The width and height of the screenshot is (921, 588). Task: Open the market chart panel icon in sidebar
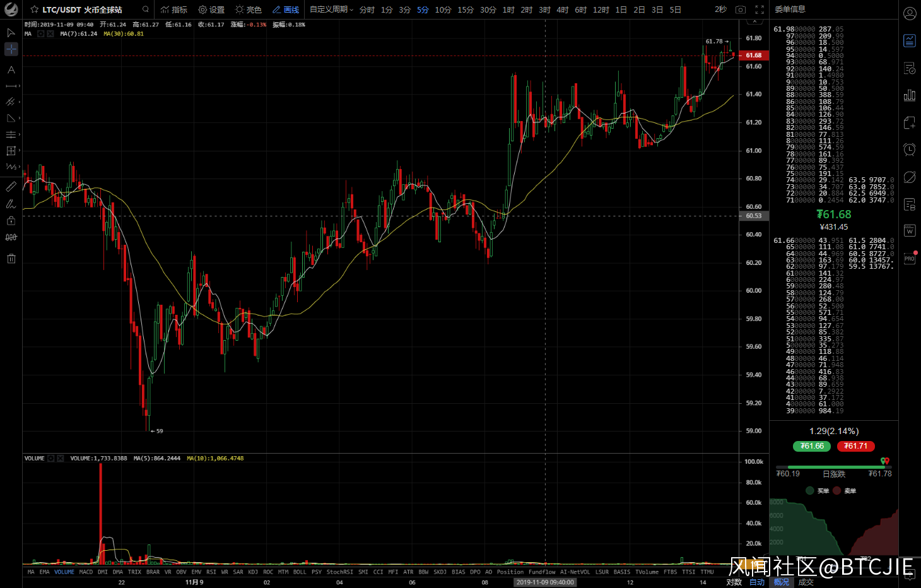click(x=910, y=40)
